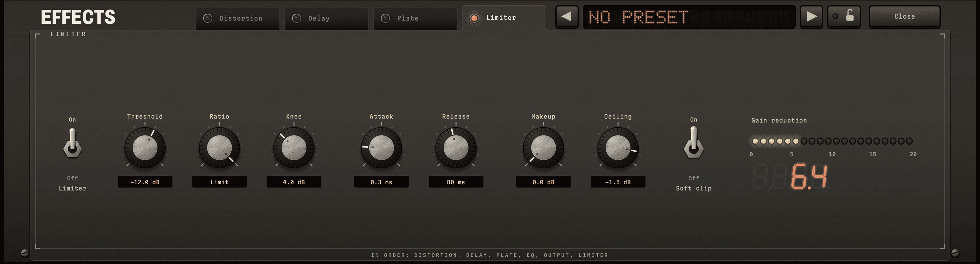Toggle the Limiter tab power LED

coord(474,18)
